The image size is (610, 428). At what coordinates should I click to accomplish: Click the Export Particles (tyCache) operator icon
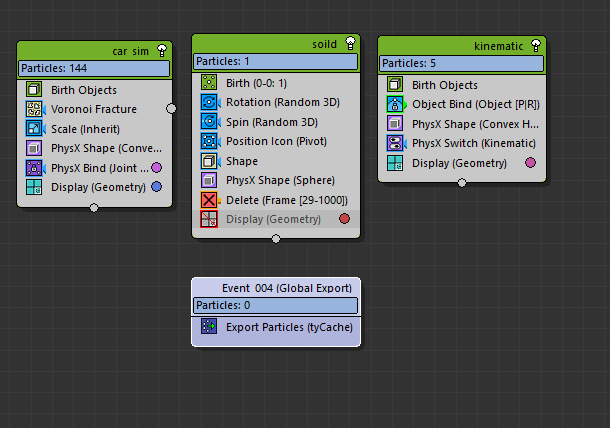(209, 326)
